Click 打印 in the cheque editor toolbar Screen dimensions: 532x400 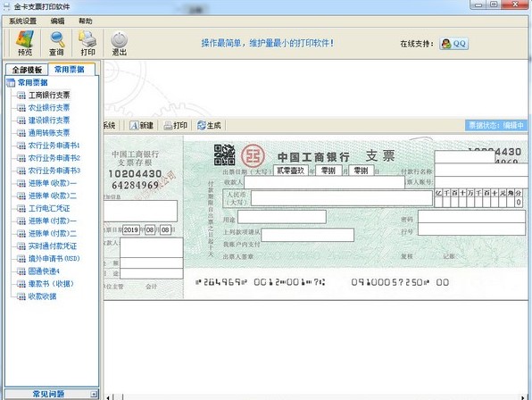point(176,126)
